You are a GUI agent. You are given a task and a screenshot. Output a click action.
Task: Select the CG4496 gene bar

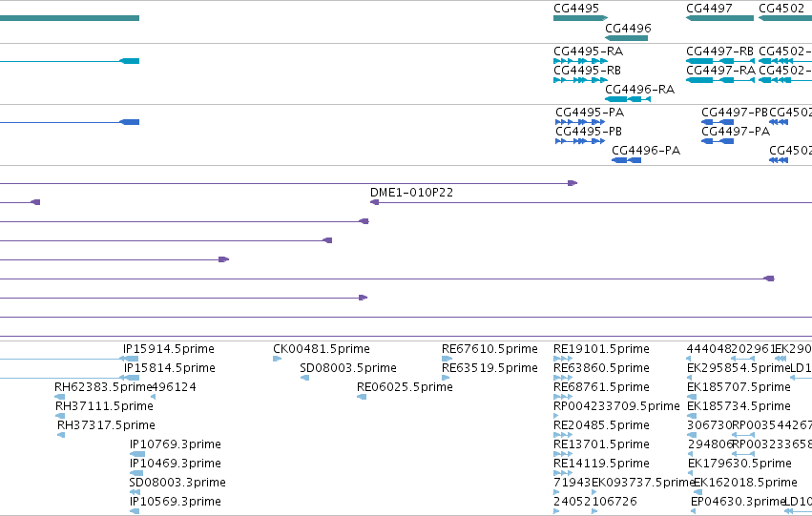pos(626,38)
